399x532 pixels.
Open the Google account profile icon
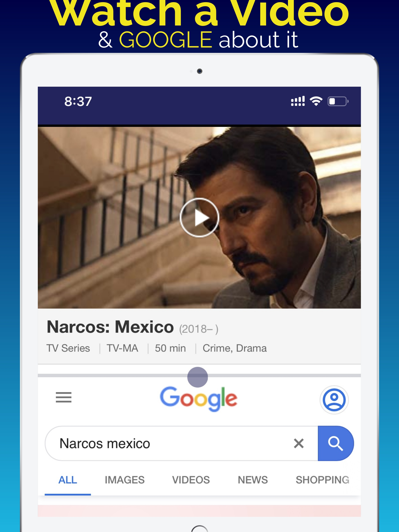[x=334, y=400]
